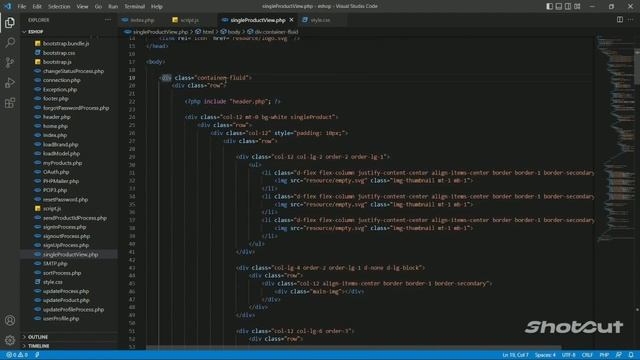The height and width of the screenshot is (360, 640).
Task: Open connection.php in Explorer
Action: (x=62, y=80)
